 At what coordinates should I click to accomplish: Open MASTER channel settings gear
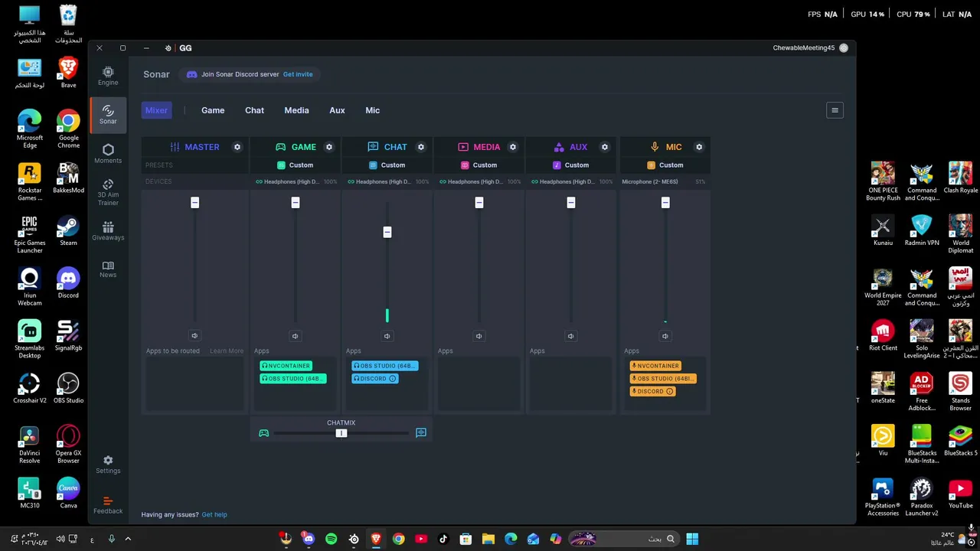[x=237, y=147]
